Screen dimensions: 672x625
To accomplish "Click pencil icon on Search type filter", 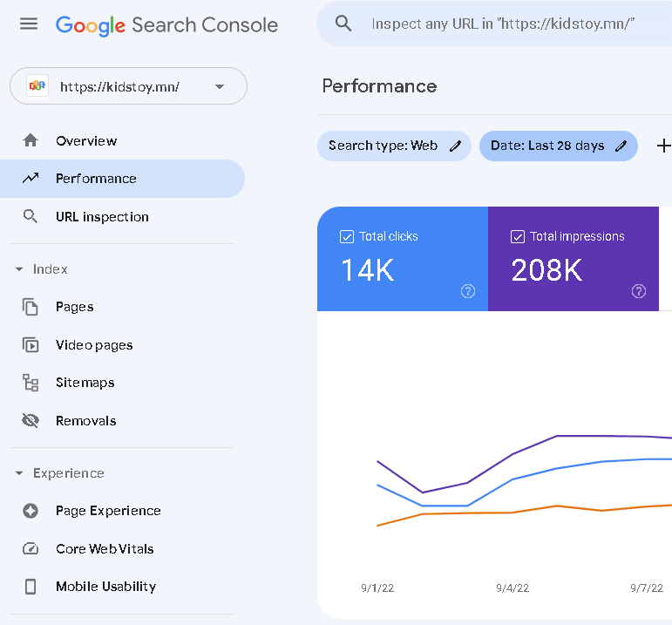I will [456, 146].
